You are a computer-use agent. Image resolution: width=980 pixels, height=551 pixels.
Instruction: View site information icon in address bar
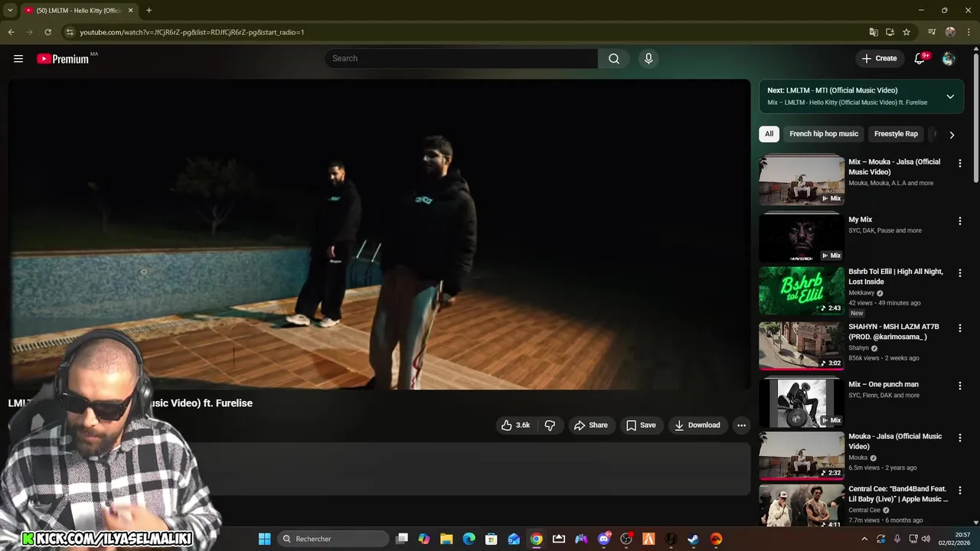[x=70, y=32]
